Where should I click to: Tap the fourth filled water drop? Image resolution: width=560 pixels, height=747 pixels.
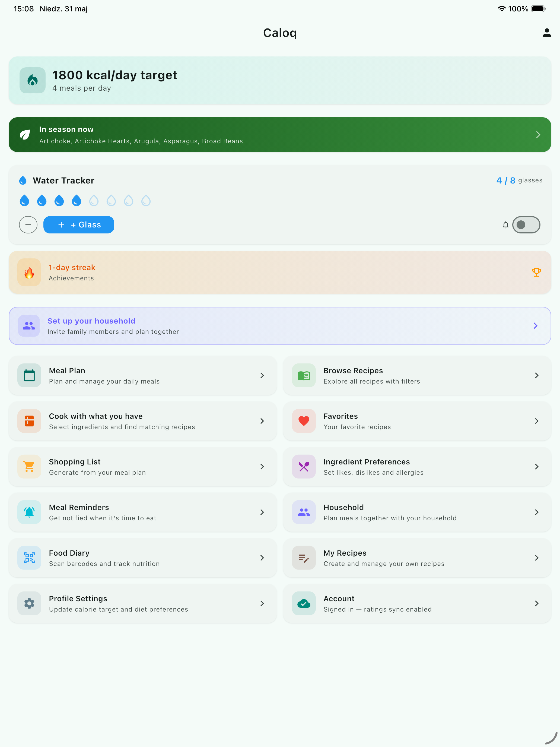pyautogui.click(x=77, y=201)
